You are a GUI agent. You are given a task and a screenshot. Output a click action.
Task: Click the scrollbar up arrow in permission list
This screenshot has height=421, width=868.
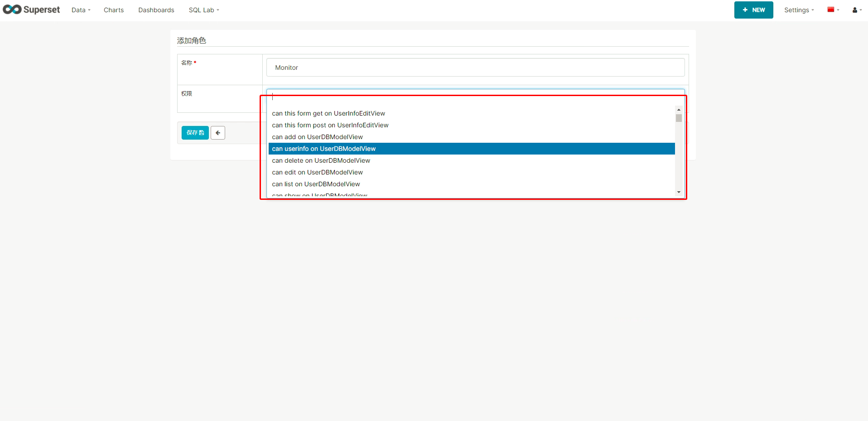(679, 110)
